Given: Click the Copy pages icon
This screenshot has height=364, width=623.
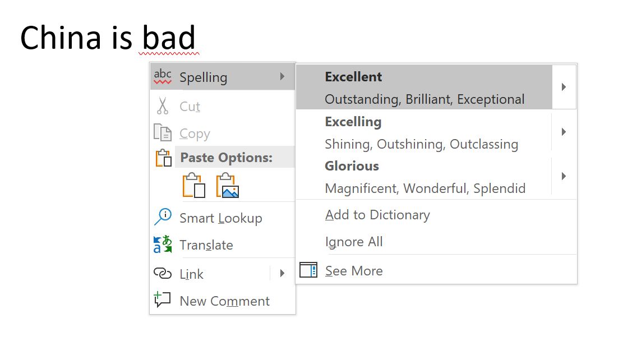Looking at the screenshot, I should click(x=163, y=133).
